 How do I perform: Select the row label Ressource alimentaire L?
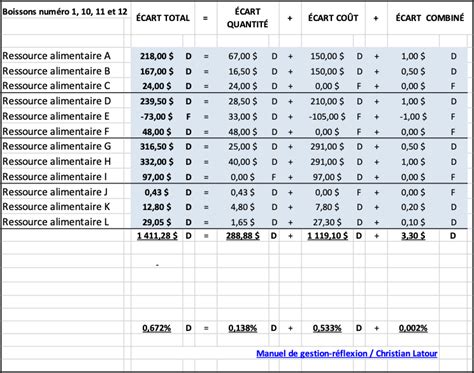coord(56,222)
